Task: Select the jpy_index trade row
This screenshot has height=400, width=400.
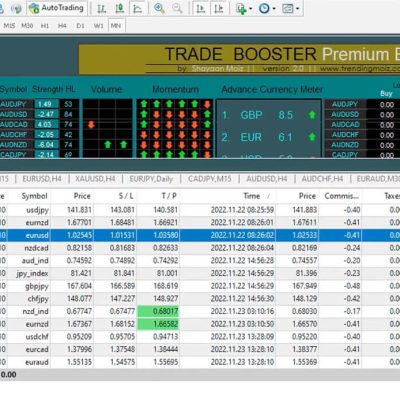Action: [200, 273]
